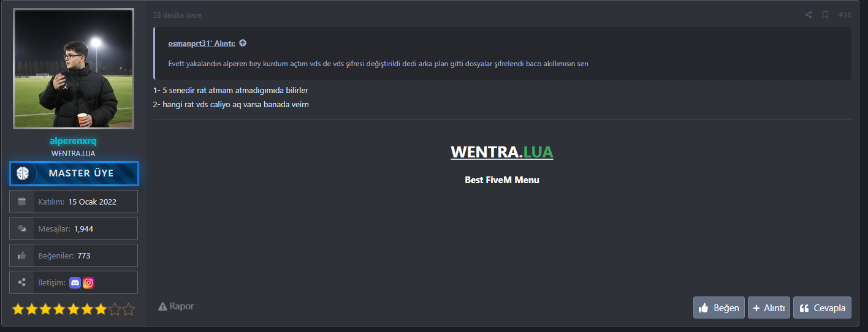Viewport: 868px width, 332px height.
Task: Reply using the Cevapla button
Action: 822,307
